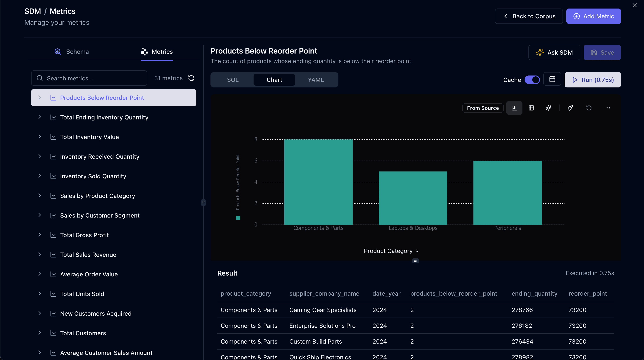Switch chart view to bar chart icon
The height and width of the screenshot is (360, 644).
click(x=514, y=108)
